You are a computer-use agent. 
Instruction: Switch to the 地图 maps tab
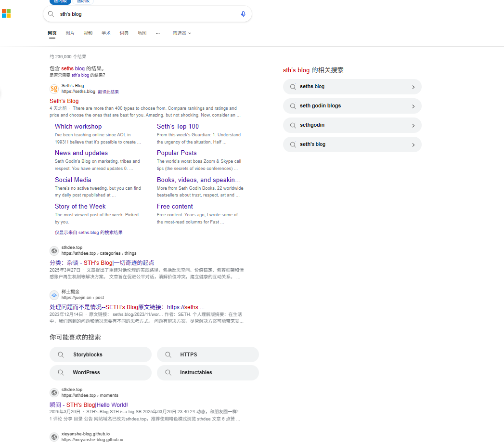pos(142,33)
